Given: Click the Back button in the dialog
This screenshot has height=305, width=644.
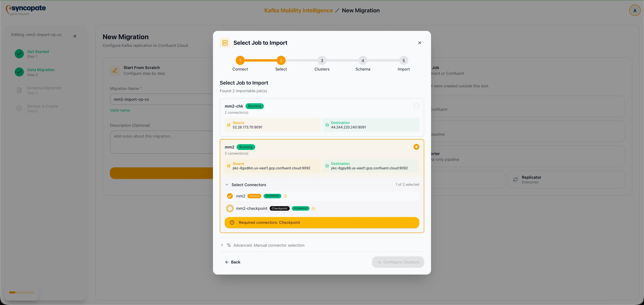Looking at the screenshot, I should point(233,262).
